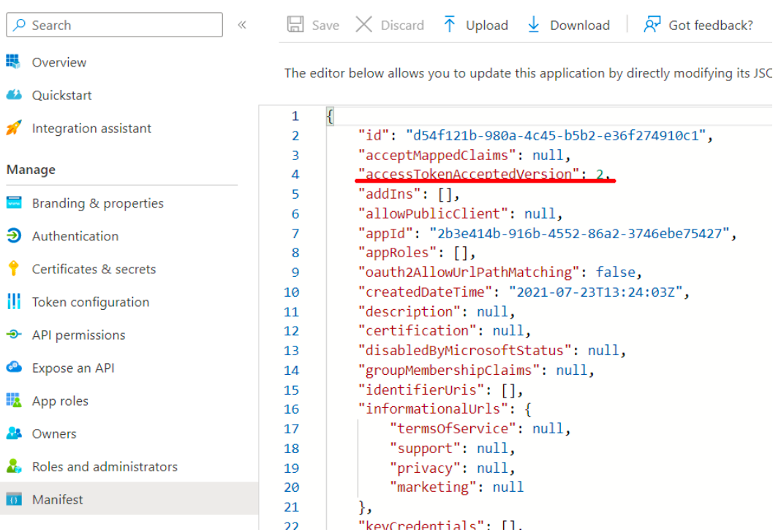
Task: Click the Overview grid icon
Action: click(x=13, y=61)
